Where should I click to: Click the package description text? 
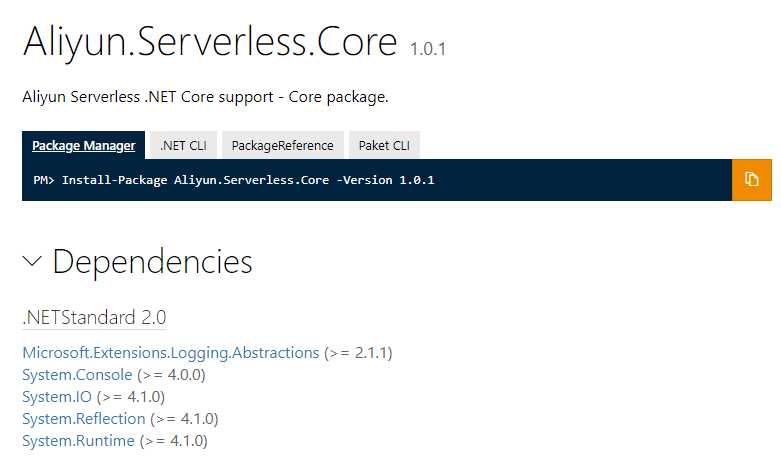[205, 97]
